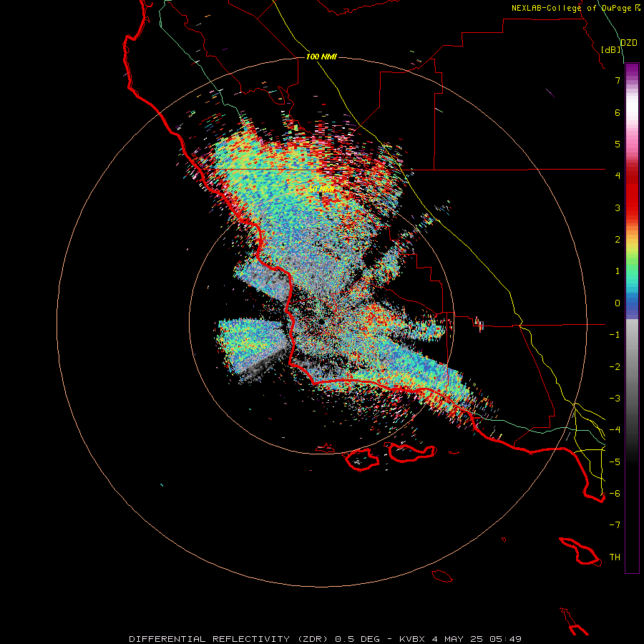The height and width of the screenshot is (644, 644).
Task: Click the "4" value on the color scale
Action: pos(618,176)
